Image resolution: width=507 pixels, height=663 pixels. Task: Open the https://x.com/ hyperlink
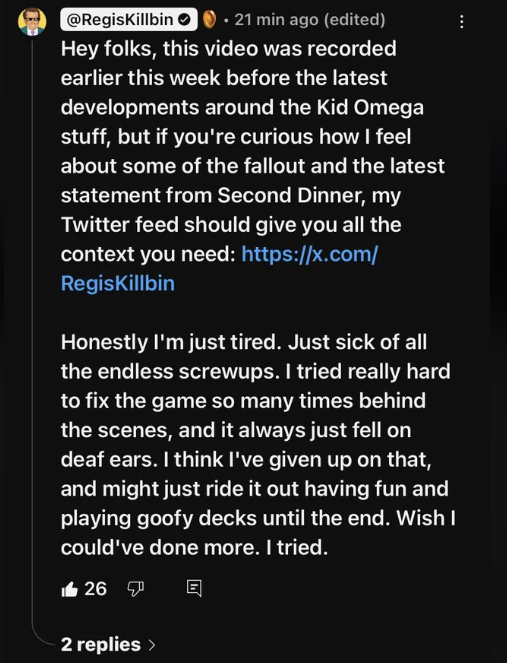pyautogui.click(x=310, y=254)
